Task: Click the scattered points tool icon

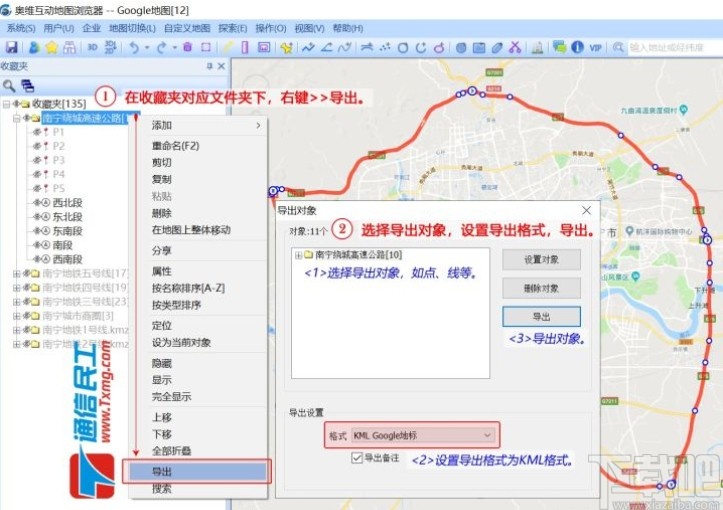Action: (385, 47)
